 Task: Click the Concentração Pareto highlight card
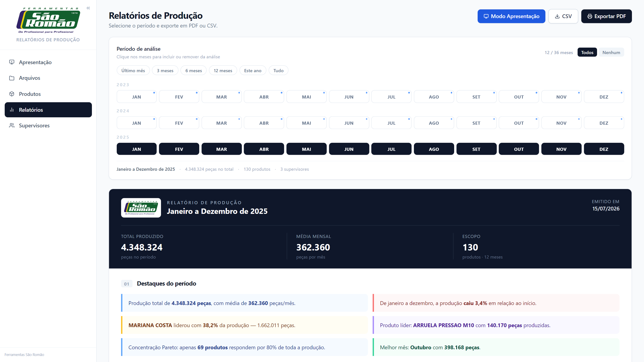coord(244,347)
